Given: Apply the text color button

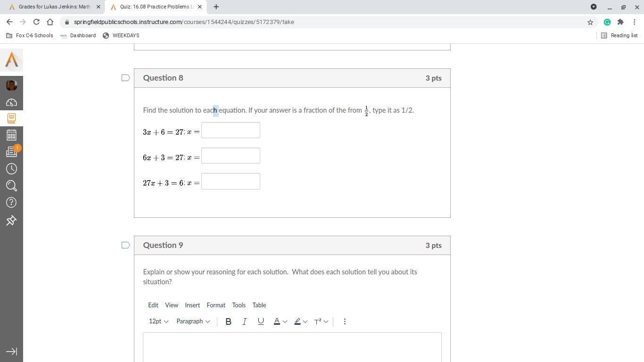Looking at the screenshot, I should [x=277, y=321].
